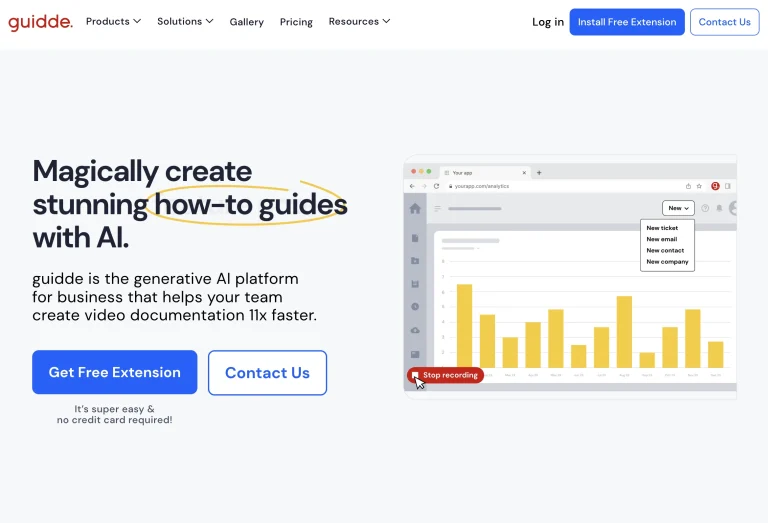Click the clock icon in mockup sidebar
Viewport: 768px width, 523px height.
coord(415,307)
